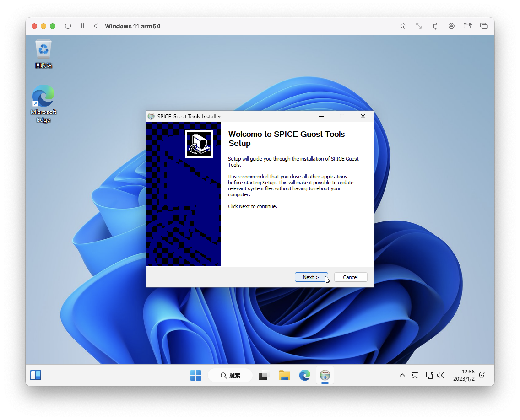The image size is (520, 420).
Task: Switch input language via 英 indicator
Action: pos(415,375)
